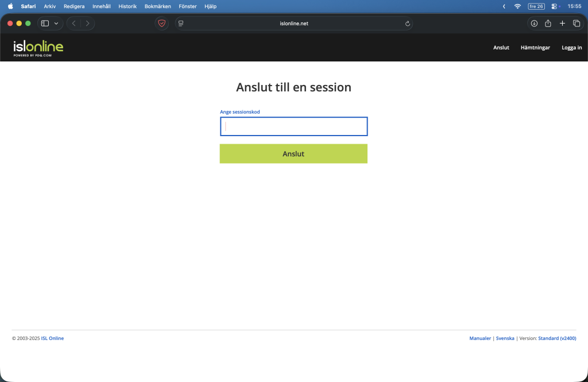The height and width of the screenshot is (382, 588).
Task: Show Safari downloads icon
Action: coord(534,24)
